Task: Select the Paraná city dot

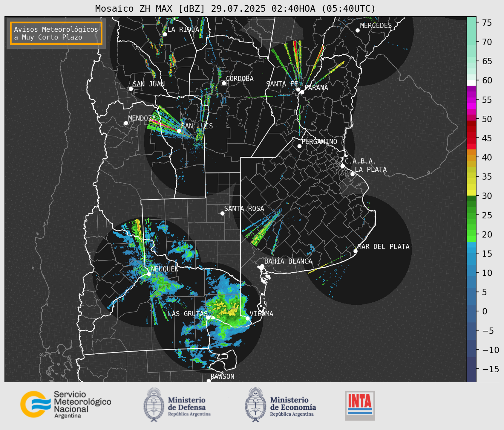Action: [x=302, y=92]
